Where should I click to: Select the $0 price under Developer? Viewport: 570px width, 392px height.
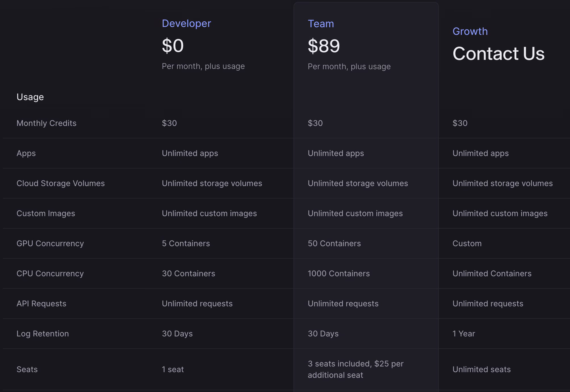(173, 45)
